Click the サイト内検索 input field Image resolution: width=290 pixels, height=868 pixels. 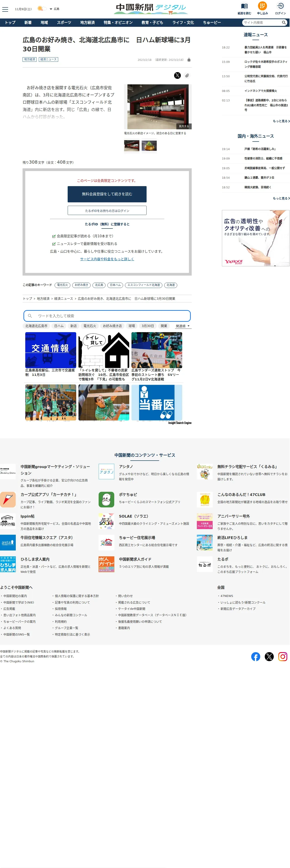click(x=261, y=23)
